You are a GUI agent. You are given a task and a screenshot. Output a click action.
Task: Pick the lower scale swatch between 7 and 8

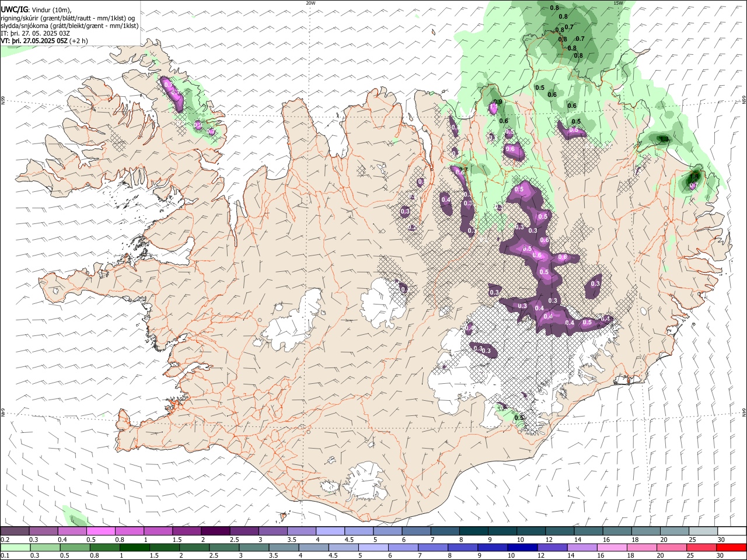coord(434,548)
